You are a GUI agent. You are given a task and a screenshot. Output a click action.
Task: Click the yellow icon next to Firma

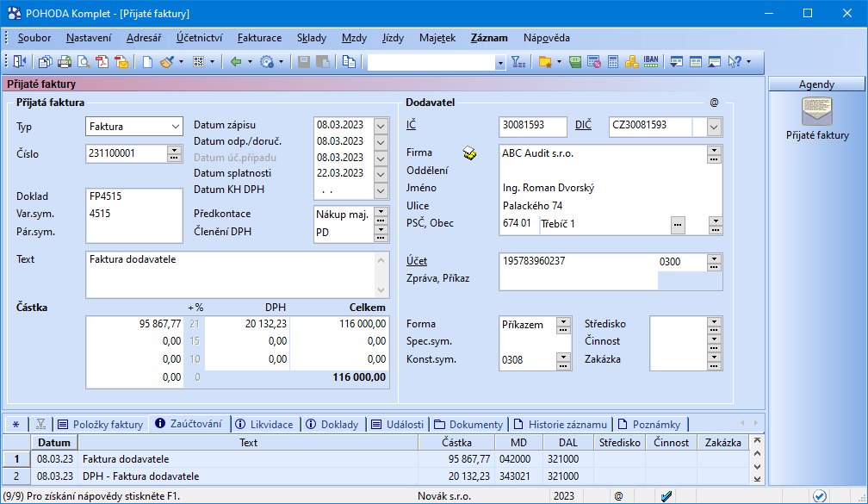(x=469, y=153)
